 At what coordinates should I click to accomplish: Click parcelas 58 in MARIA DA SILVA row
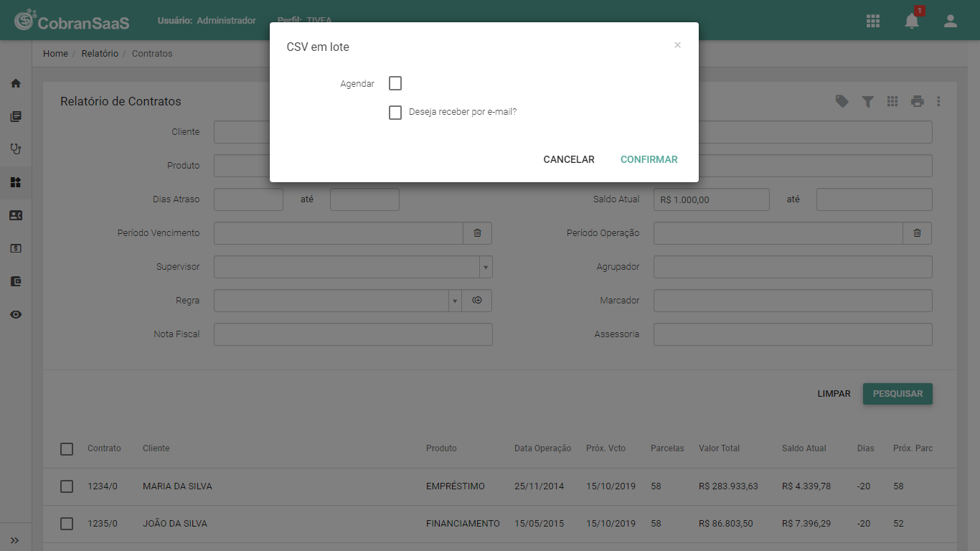(x=656, y=486)
